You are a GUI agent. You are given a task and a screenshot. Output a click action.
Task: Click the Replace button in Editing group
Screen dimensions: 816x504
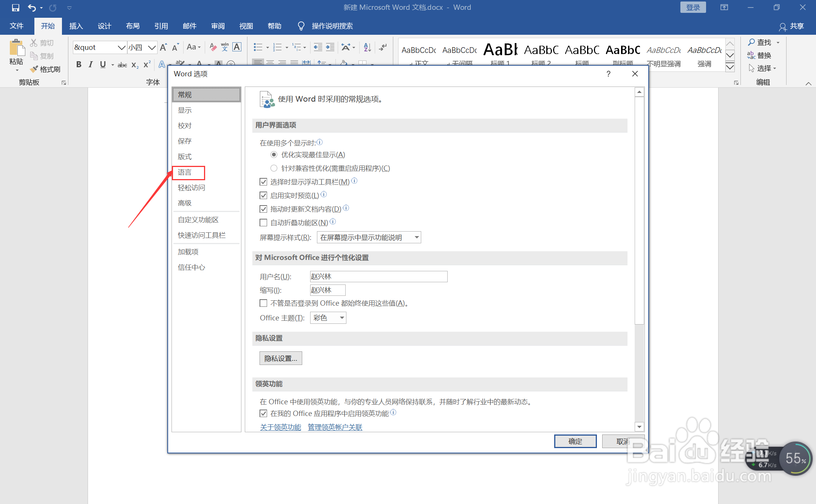coord(759,56)
